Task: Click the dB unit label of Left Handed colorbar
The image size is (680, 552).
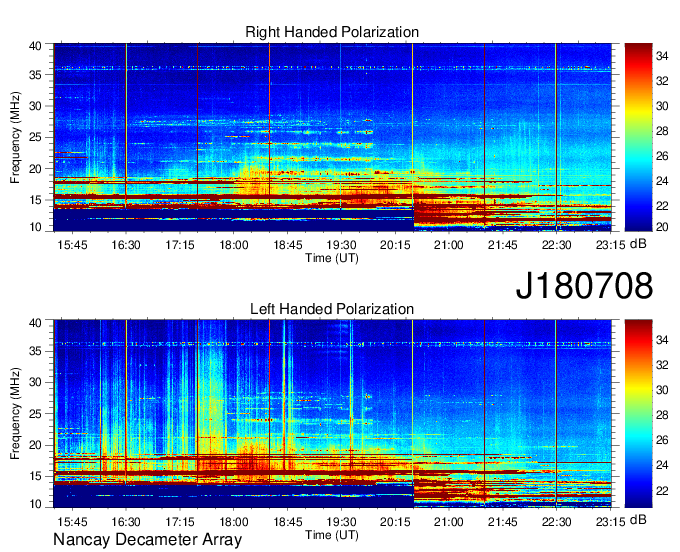Action: [x=638, y=520]
